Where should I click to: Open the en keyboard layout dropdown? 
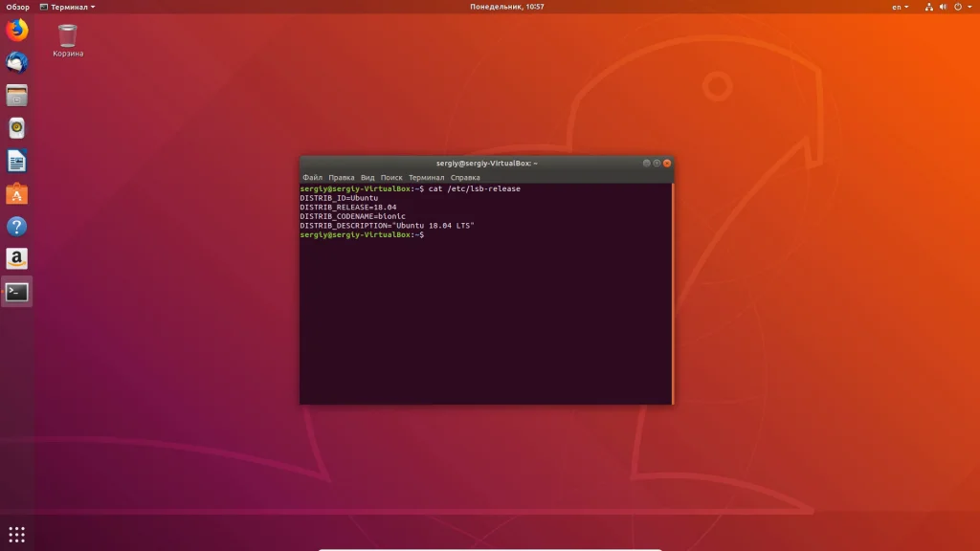click(x=901, y=7)
